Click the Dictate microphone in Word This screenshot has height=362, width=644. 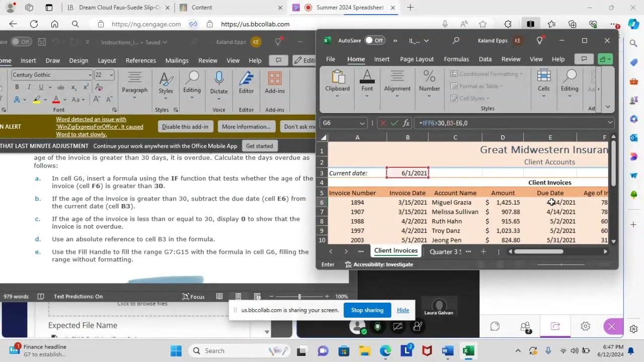point(219,83)
